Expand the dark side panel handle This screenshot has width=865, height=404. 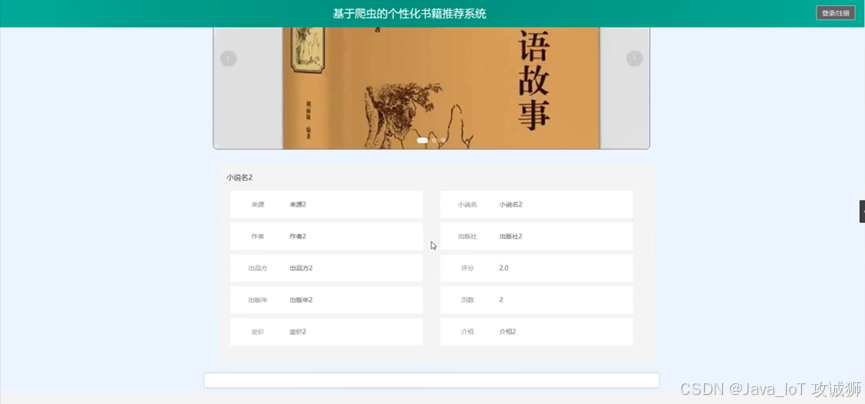[x=862, y=212]
